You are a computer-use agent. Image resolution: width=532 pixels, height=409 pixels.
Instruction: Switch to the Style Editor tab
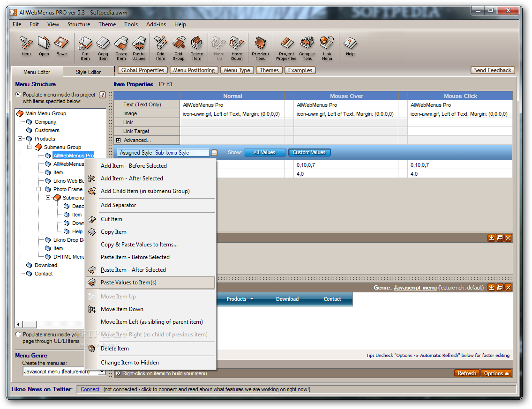(x=88, y=72)
